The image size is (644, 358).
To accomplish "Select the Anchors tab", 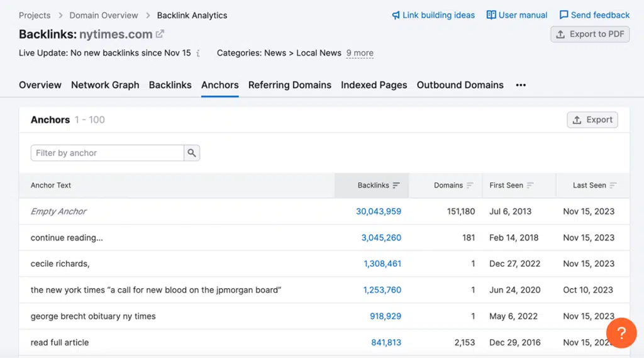I will click(x=219, y=85).
